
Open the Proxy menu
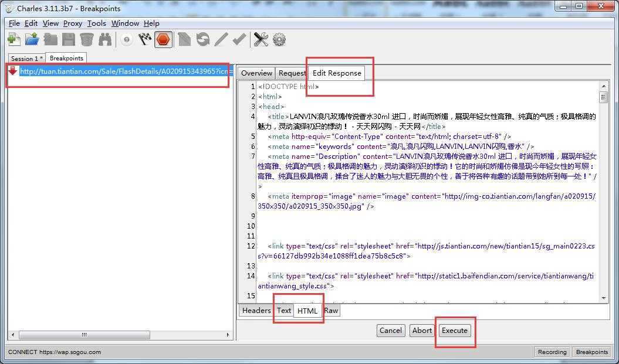pos(73,23)
